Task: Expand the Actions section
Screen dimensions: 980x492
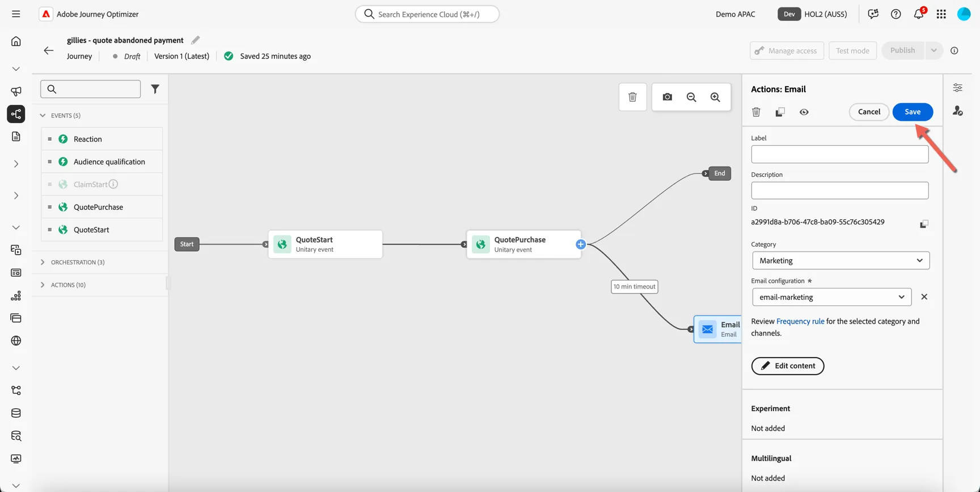Action: 43,285
